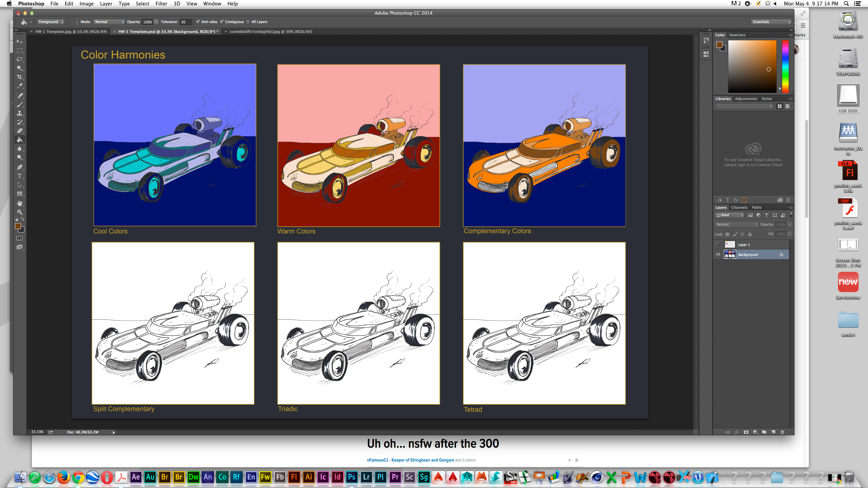The height and width of the screenshot is (488, 868).
Task: Select the Horizontal Type tool
Action: (x=20, y=176)
